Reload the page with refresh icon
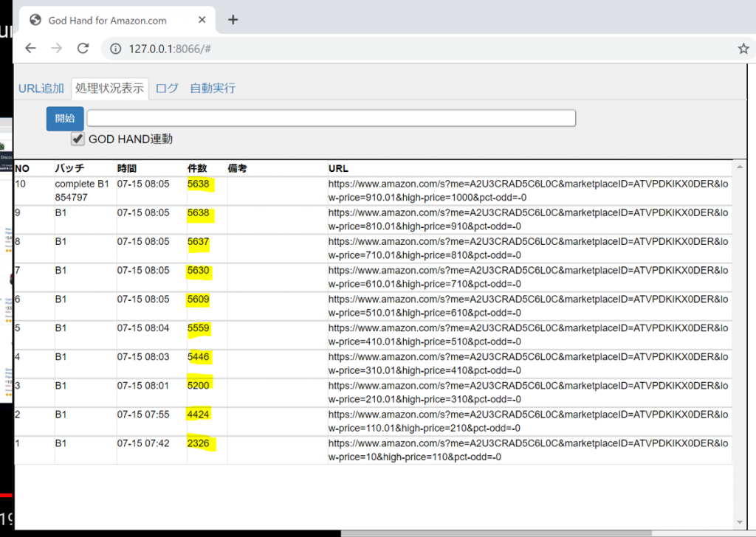 (x=83, y=48)
